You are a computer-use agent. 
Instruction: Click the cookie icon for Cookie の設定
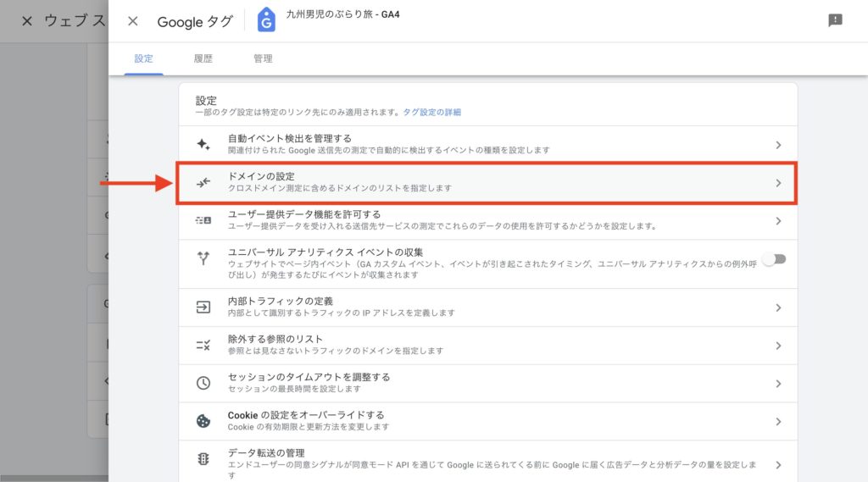point(203,421)
